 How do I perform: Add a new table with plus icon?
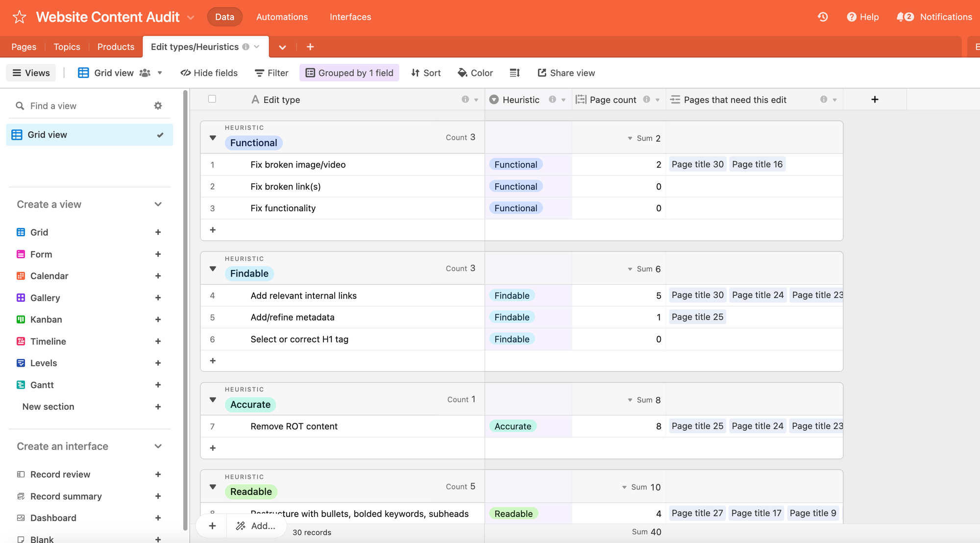coord(310,47)
